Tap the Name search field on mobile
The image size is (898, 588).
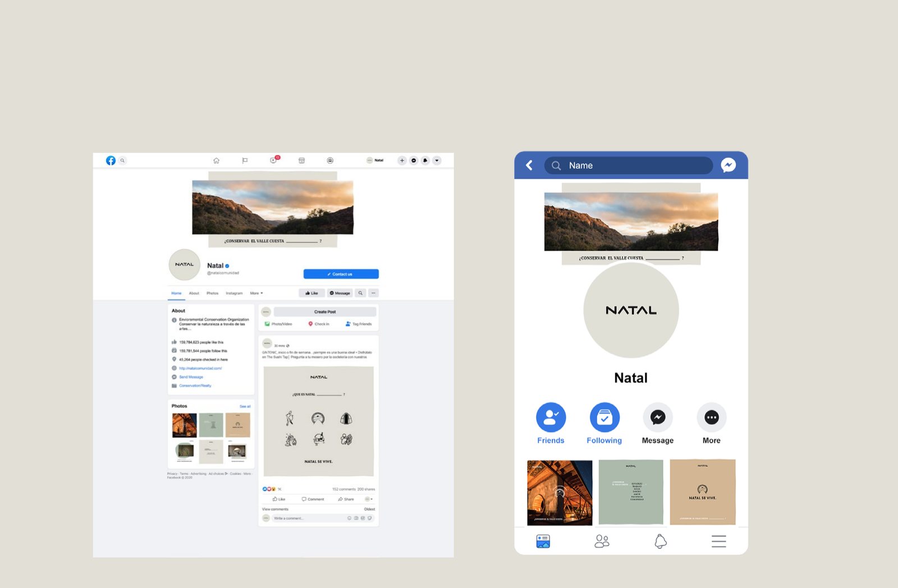[629, 166]
